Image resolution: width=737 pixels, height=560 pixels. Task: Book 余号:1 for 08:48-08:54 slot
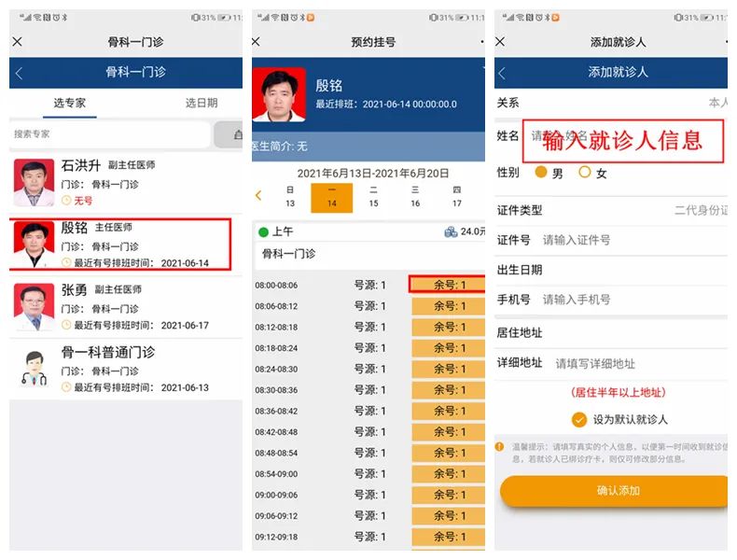[x=448, y=453]
